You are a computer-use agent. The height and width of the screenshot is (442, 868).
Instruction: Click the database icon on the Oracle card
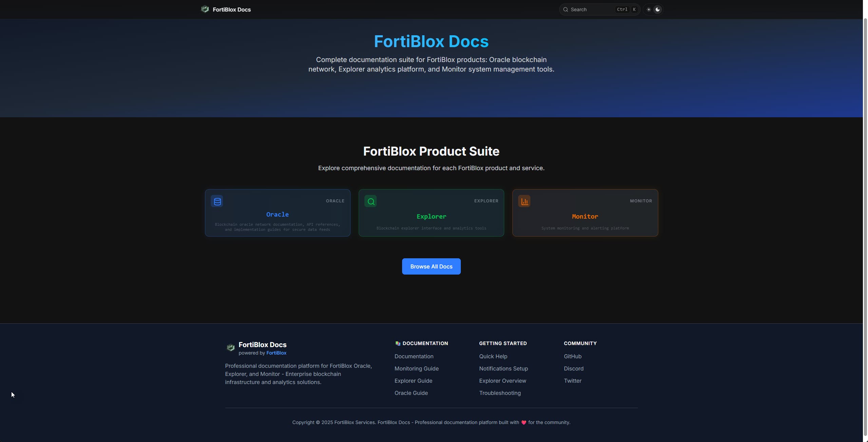[x=217, y=201]
